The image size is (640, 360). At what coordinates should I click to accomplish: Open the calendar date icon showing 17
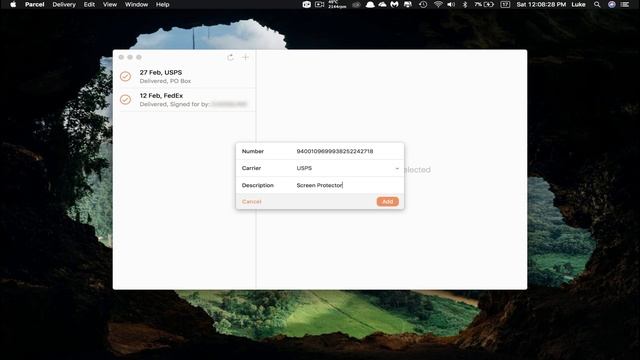click(505, 4)
